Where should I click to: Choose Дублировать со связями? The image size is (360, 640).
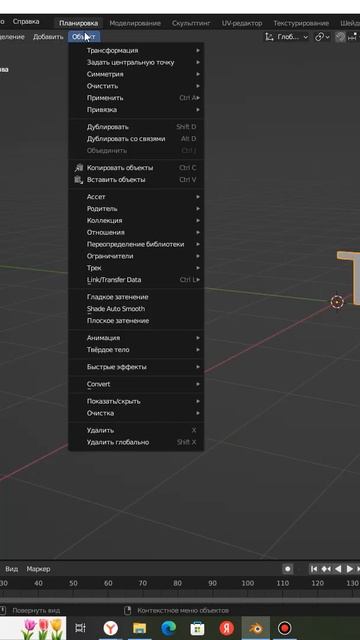click(x=136, y=139)
